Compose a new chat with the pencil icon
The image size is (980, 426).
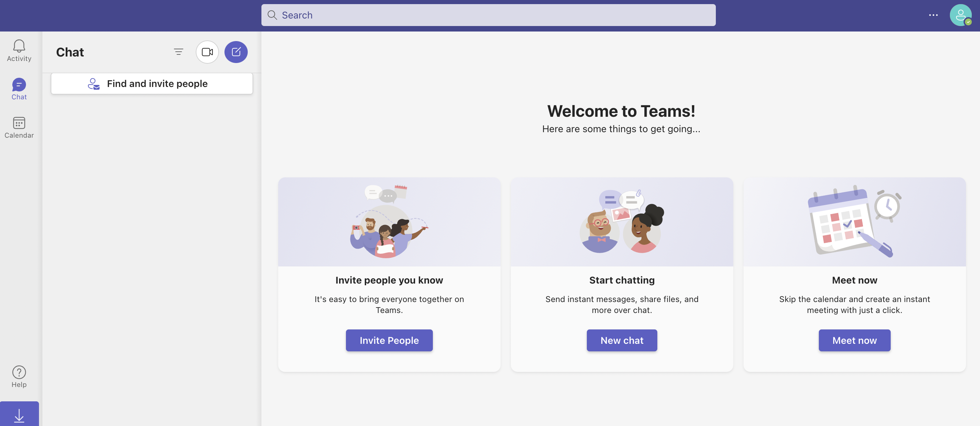pyautogui.click(x=236, y=52)
